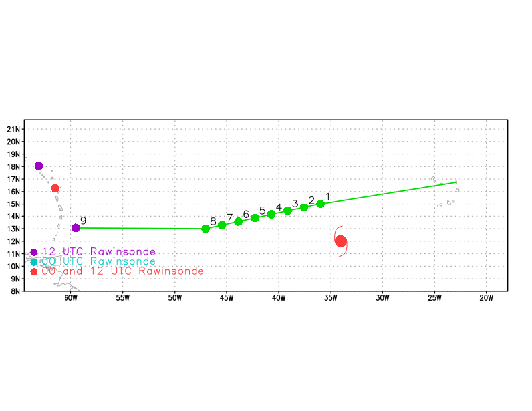Click red legend dot for 00 and 12 UTC
This screenshot has height=411, width=532.
tap(34, 272)
